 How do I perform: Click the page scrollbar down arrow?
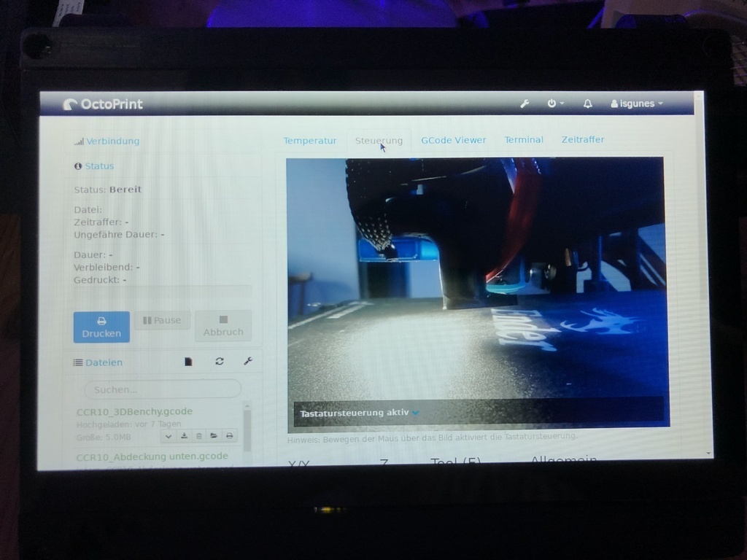[x=708, y=454]
